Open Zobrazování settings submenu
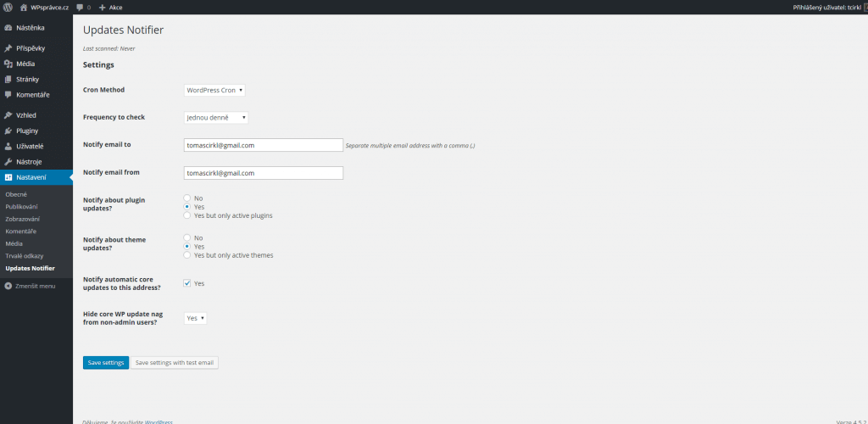The image size is (868, 424). click(x=22, y=219)
